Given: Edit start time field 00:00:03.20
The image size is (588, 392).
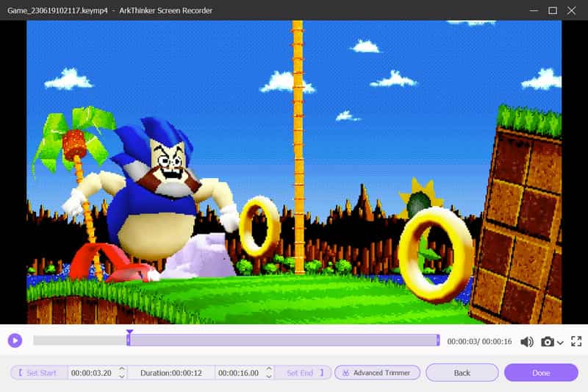Looking at the screenshot, I should point(91,373).
